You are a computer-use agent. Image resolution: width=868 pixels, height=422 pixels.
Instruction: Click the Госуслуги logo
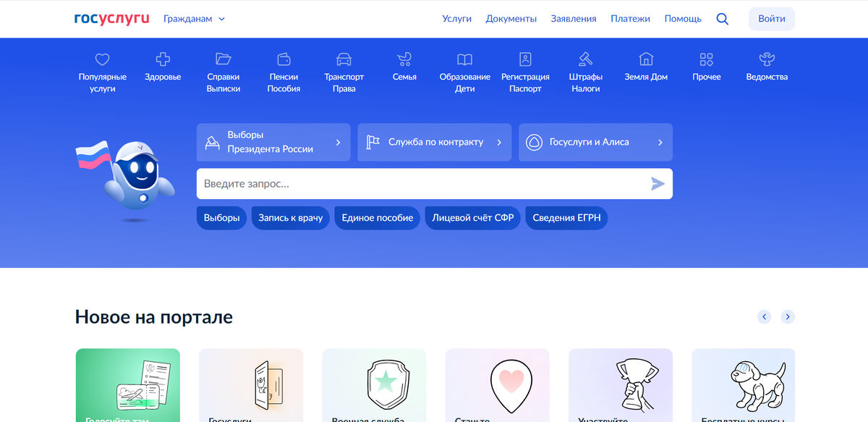112,19
